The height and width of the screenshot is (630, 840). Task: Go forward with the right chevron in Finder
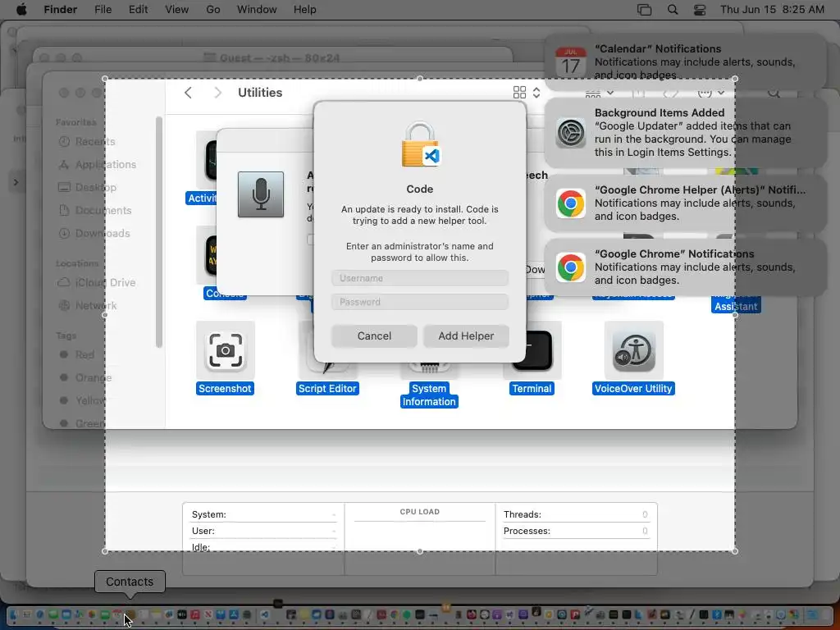point(217,93)
